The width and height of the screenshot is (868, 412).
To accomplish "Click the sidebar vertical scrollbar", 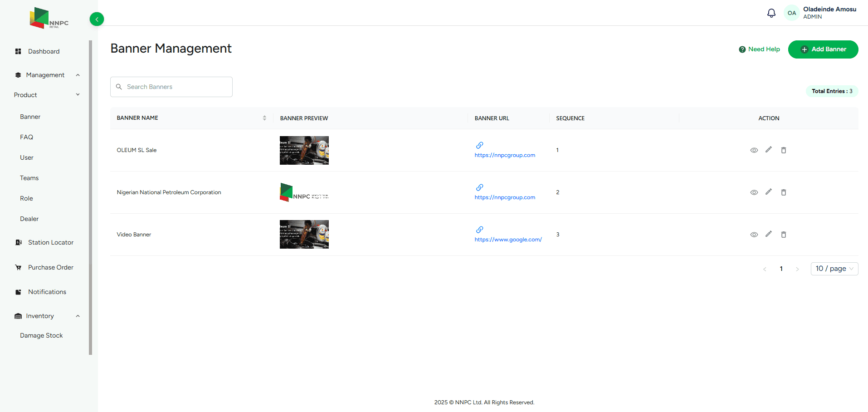I will coord(91,197).
